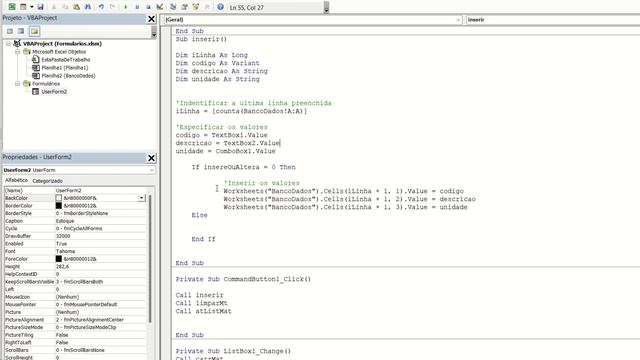This screenshot has height=360, width=640.
Task: Select the BorderStyle property row
Action: 75,213
